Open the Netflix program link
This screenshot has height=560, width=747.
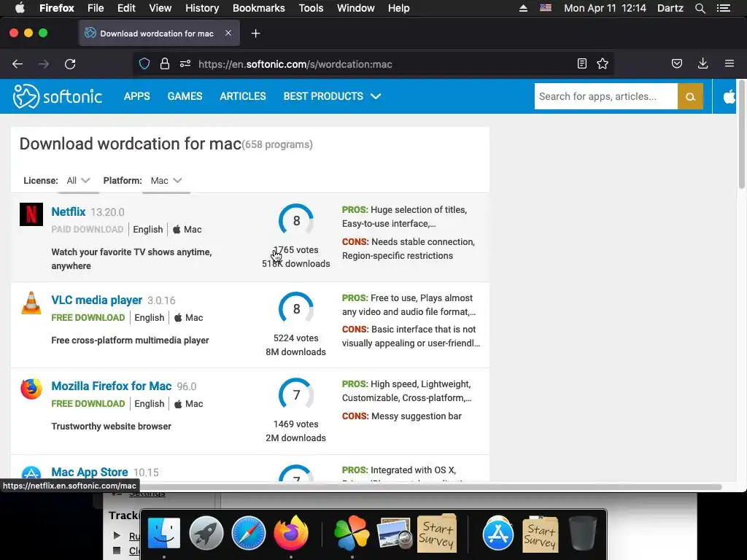[69, 212]
